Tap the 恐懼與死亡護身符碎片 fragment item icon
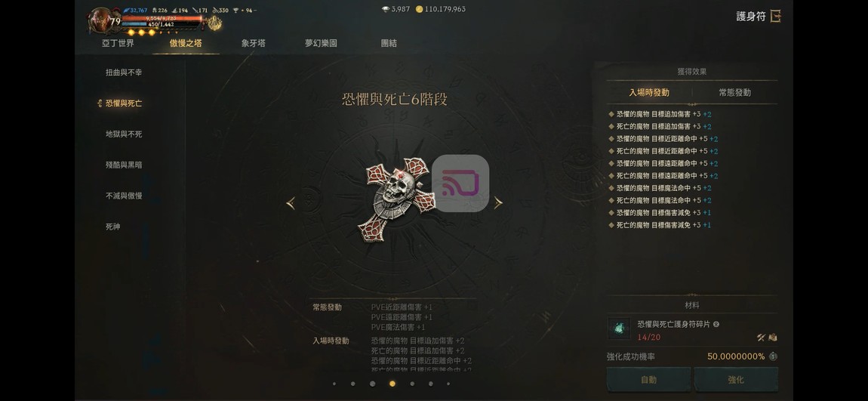 click(x=620, y=329)
